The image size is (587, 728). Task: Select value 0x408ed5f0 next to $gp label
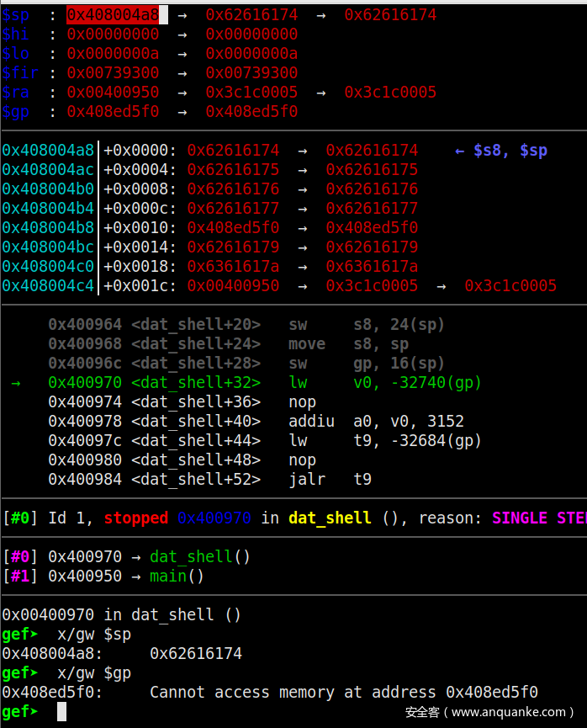[x=113, y=111]
